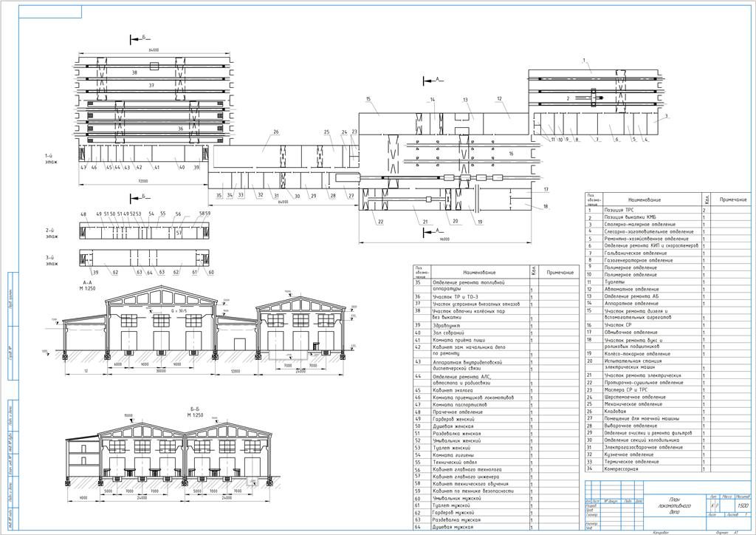
Task: Click the '72000' dimension text
Action: (142, 181)
